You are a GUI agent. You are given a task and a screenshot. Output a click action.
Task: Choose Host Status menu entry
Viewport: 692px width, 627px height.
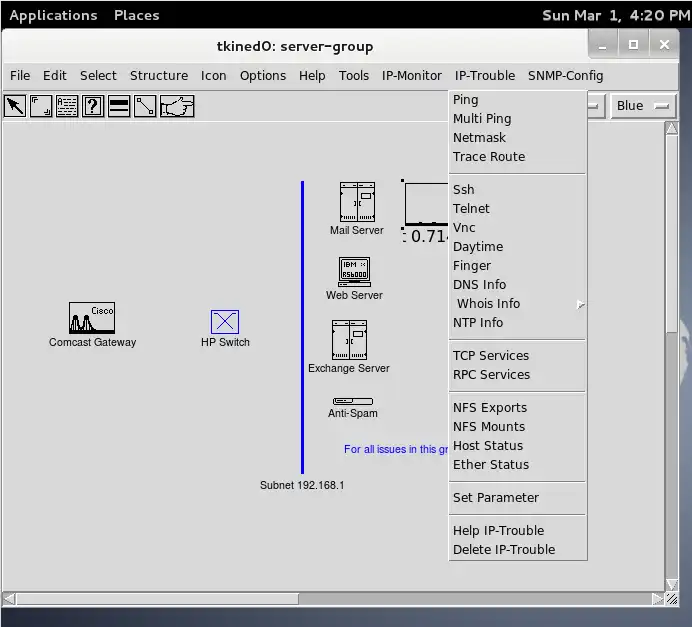tap(518, 446)
